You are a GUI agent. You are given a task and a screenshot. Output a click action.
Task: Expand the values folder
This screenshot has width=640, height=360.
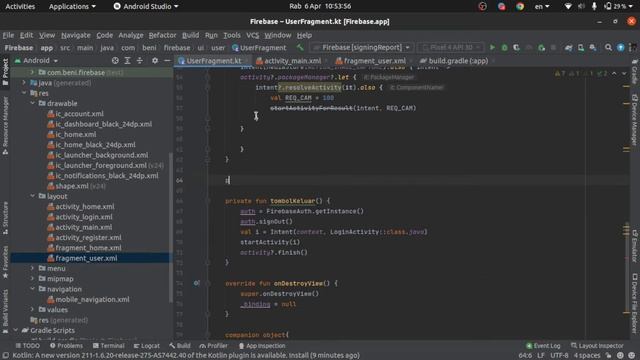pos(33,310)
